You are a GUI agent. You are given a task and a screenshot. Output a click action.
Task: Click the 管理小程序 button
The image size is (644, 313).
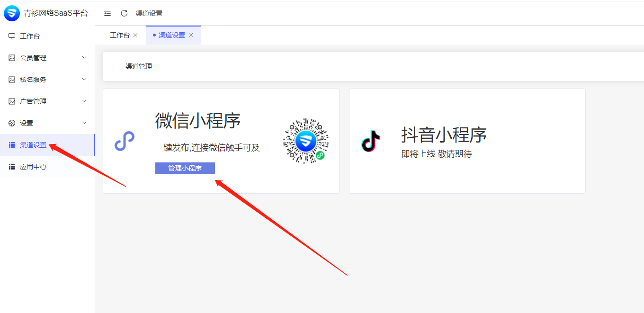[x=185, y=168]
